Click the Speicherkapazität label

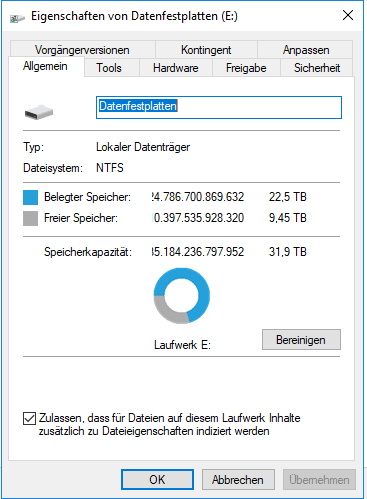[x=88, y=252]
